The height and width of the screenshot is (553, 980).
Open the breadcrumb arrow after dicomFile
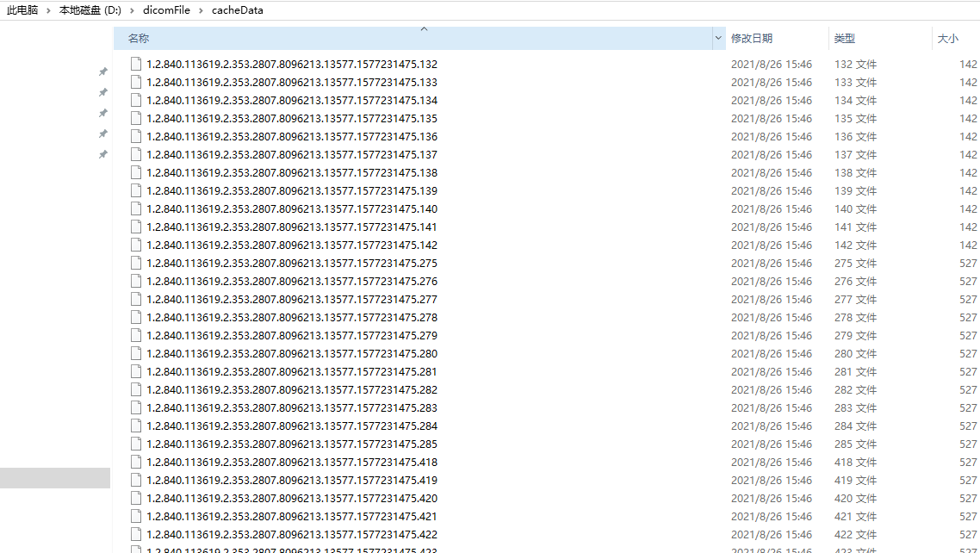point(200,10)
